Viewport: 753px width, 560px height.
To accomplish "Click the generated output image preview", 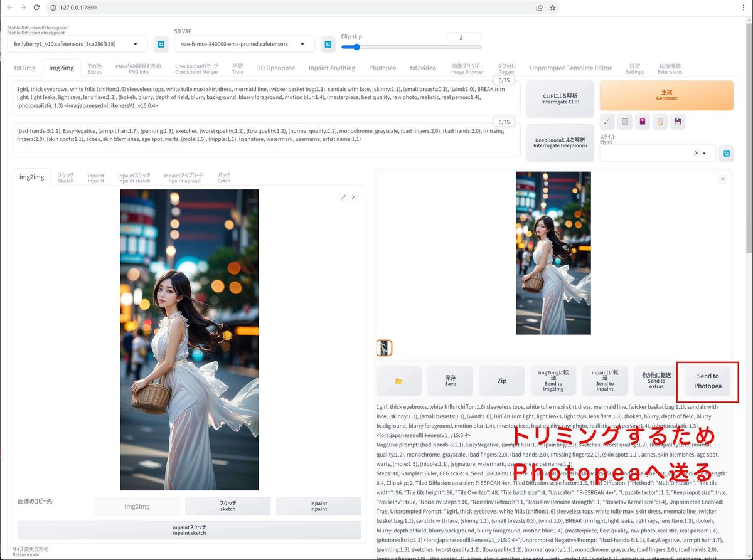I will [x=553, y=253].
